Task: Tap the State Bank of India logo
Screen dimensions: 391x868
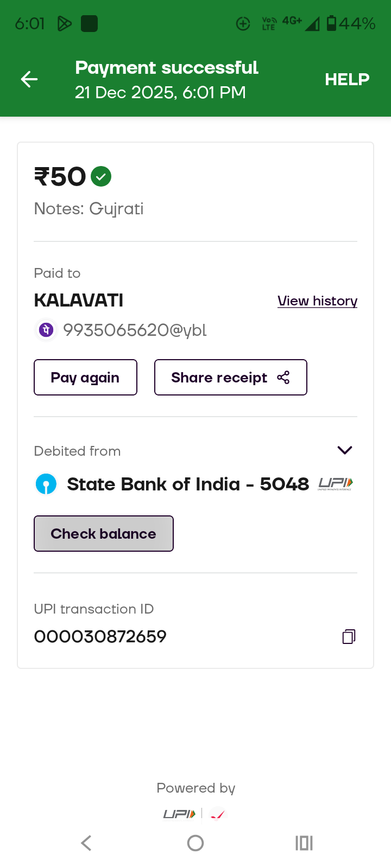Action: pos(46,484)
